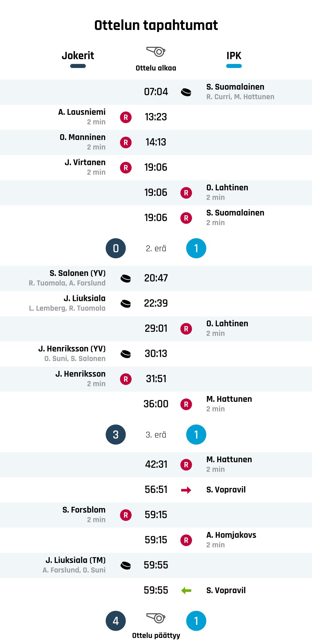This screenshot has width=312, height=644.
Task: Select the Jokerit team heading
Action: coord(78,56)
